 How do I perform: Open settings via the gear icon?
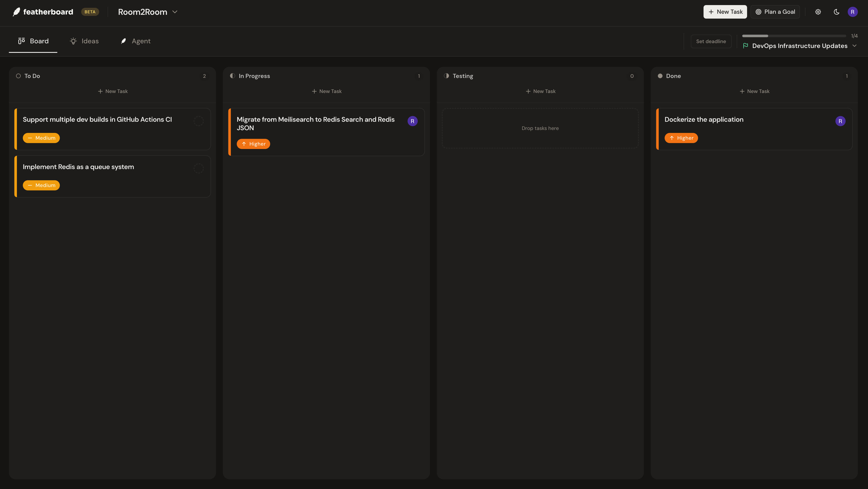click(818, 11)
